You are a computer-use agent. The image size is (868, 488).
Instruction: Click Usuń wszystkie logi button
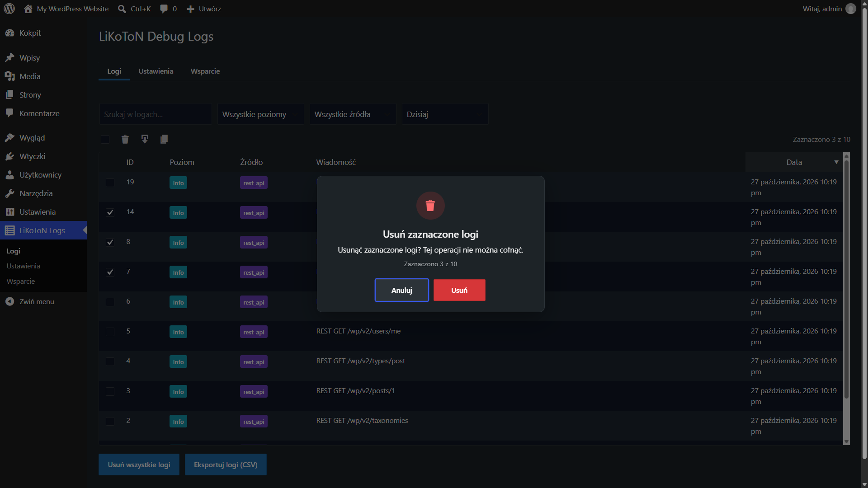coord(139,465)
